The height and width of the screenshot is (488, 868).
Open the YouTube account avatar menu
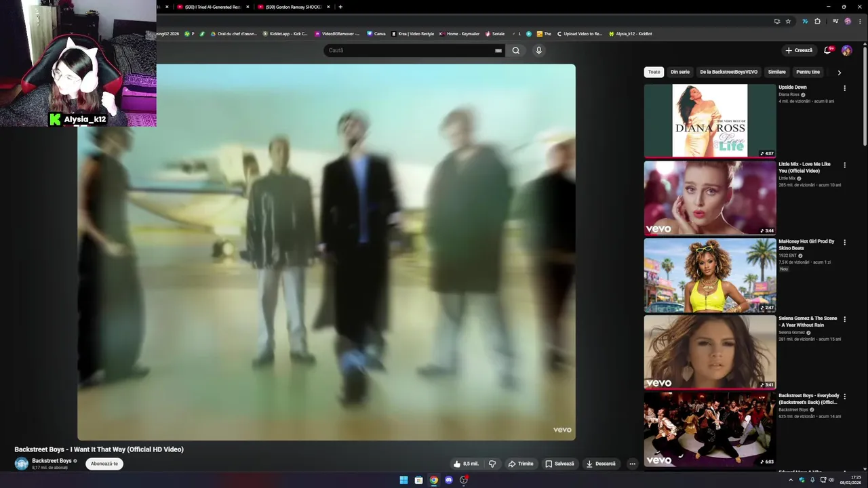846,50
